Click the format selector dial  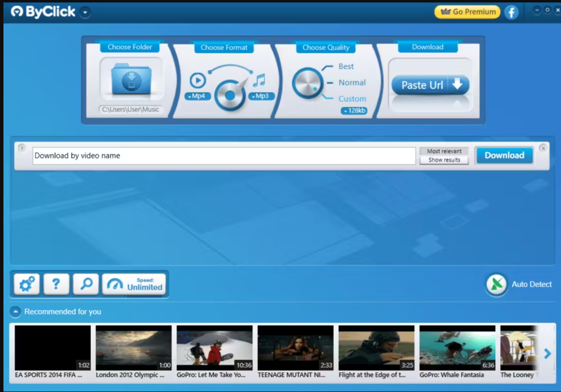[x=230, y=95]
